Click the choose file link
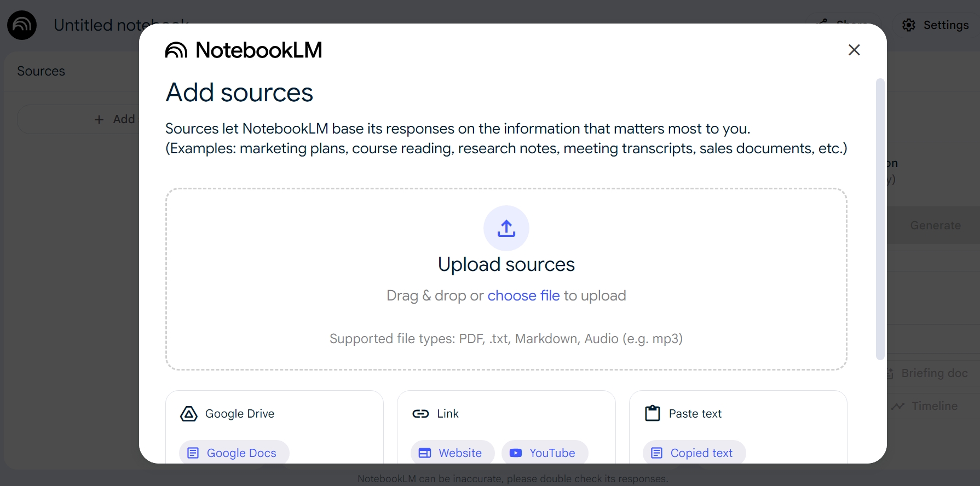The image size is (980, 486). tap(523, 296)
